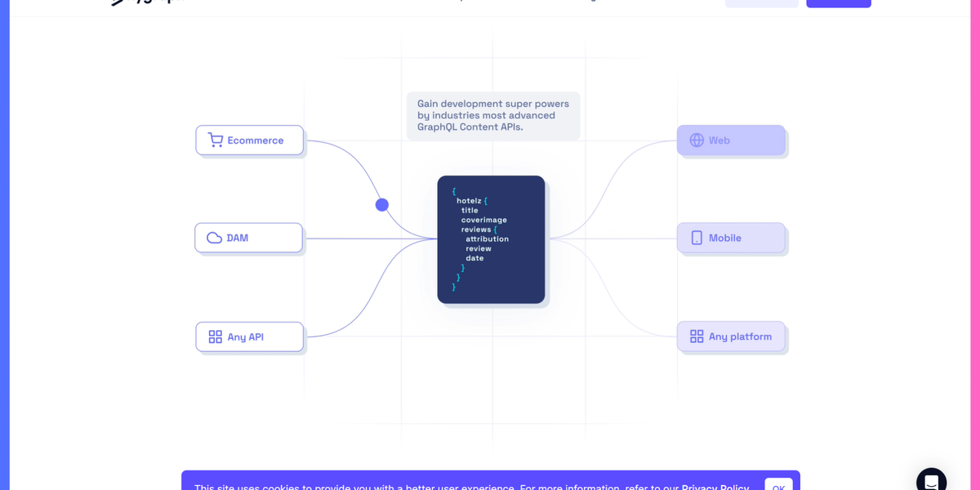Click the purple call-to-action button top right
Screen dimensions: 980x490
839,2
